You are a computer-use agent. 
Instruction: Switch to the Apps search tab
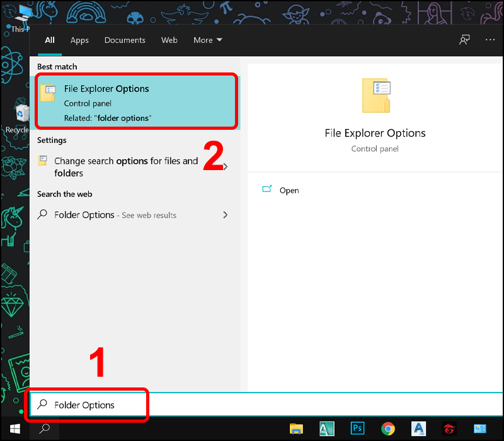click(x=79, y=40)
